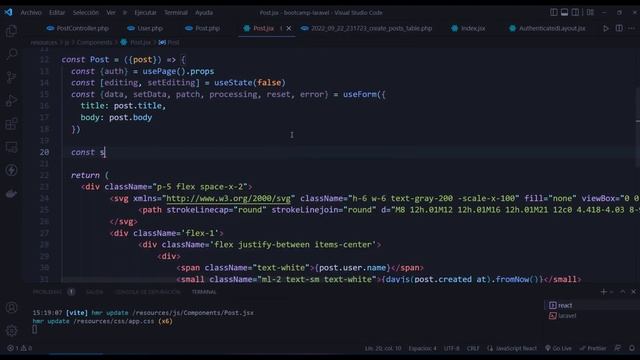640x360 pixels.
Task: Maximize the panel with the chevron up
Action: [x=622, y=292]
